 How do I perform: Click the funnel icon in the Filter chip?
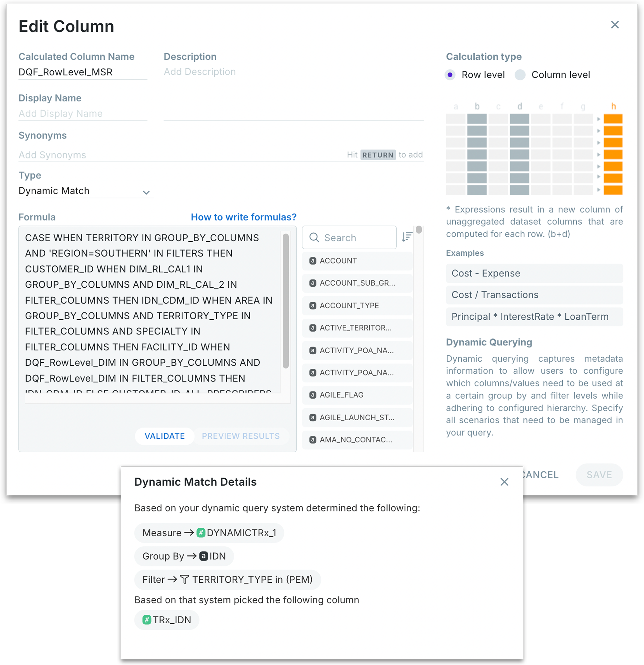click(184, 579)
